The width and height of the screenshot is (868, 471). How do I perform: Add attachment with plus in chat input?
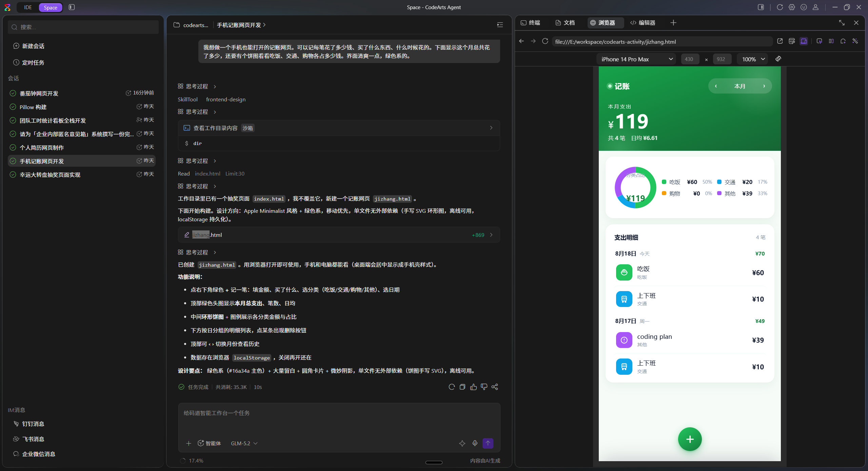[x=189, y=443]
